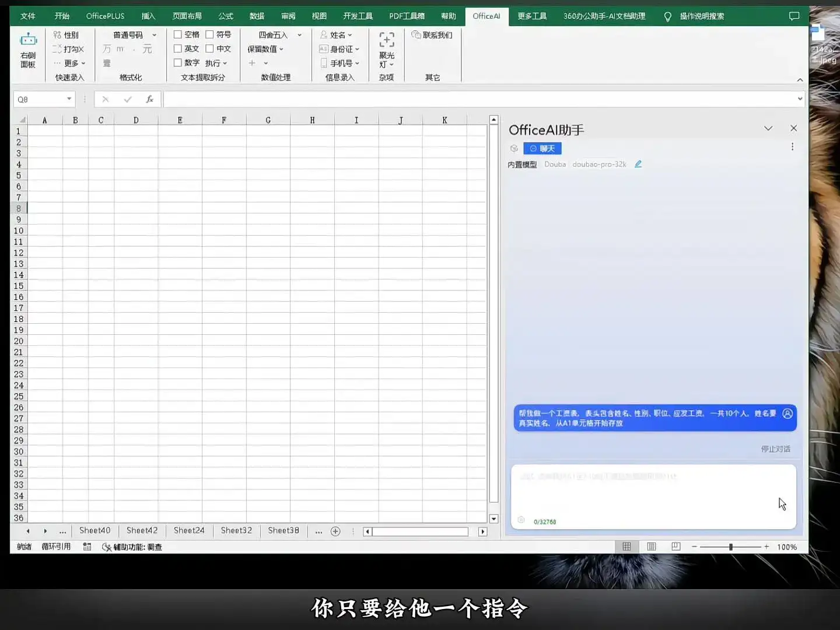Click the edit model pencil icon
Viewport: 840px width, 630px height.
coord(638,164)
